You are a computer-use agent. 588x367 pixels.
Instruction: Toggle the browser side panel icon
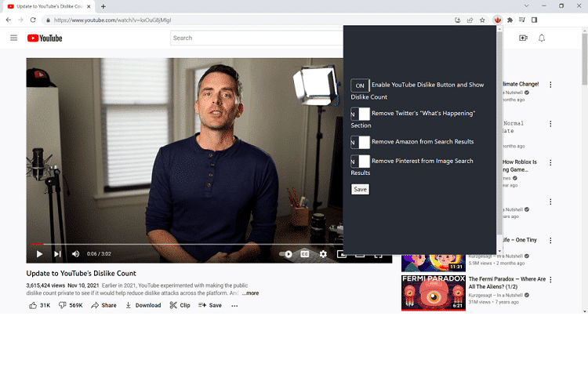click(x=535, y=20)
